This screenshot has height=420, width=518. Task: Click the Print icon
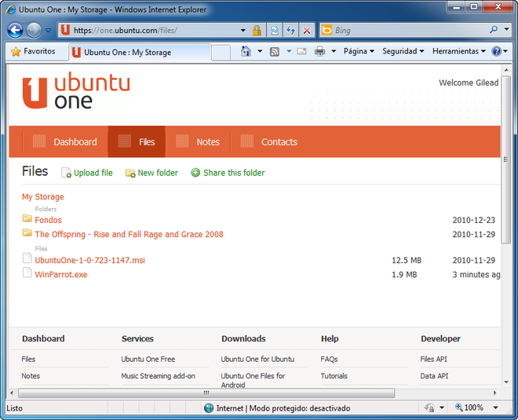click(x=319, y=51)
